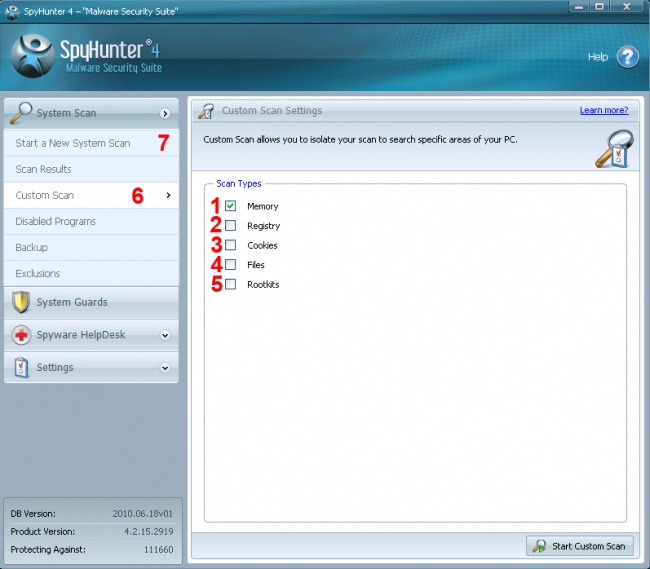This screenshot has width=650, height=569.
Task: Click the Settings clipboard icon
Action: (21, 367)
